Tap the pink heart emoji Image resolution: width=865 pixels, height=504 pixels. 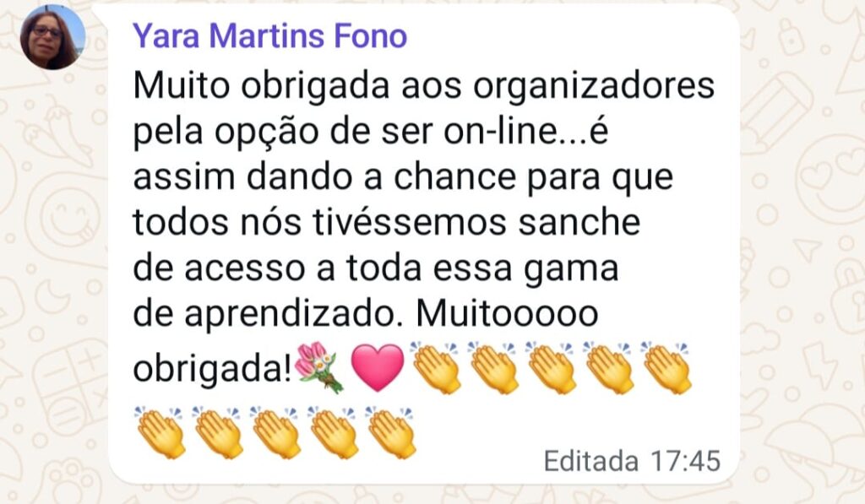pyautogui.click(x=378, y=368)
